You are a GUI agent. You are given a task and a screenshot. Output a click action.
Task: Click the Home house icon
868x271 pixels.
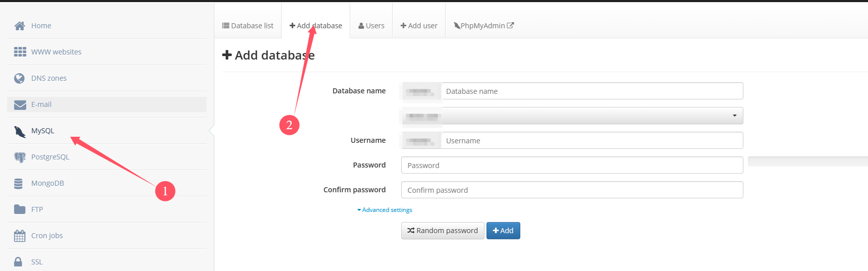(20, 26)
